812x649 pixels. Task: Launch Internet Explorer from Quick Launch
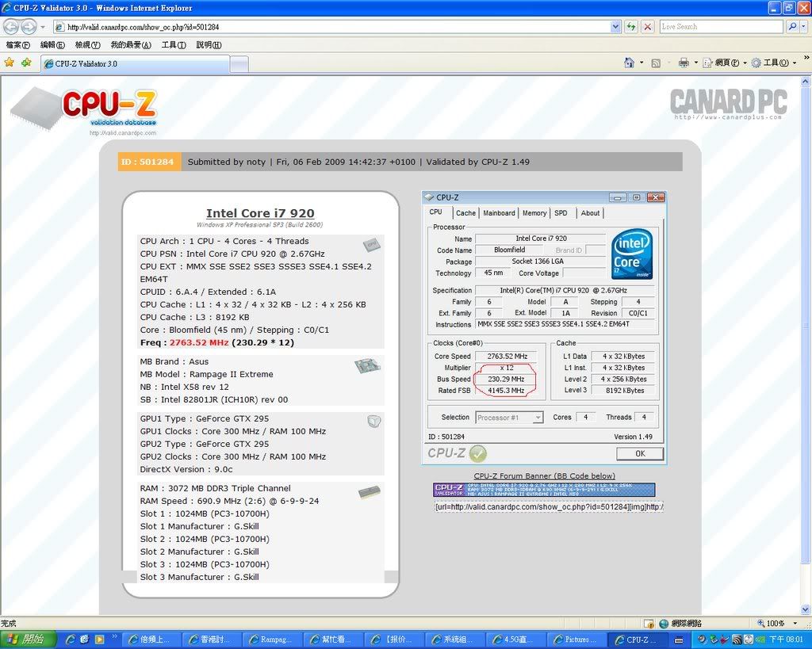(x=71, y=639)
